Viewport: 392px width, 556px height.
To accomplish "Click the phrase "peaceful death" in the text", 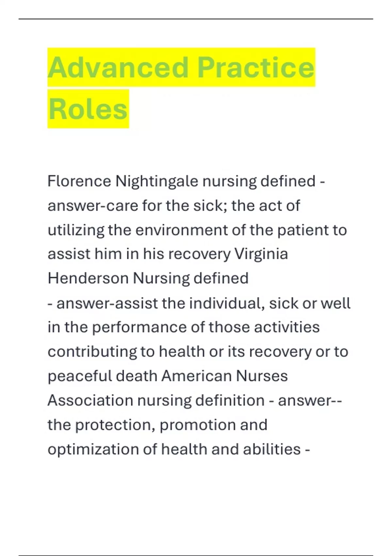I will [x=103, y=376].
